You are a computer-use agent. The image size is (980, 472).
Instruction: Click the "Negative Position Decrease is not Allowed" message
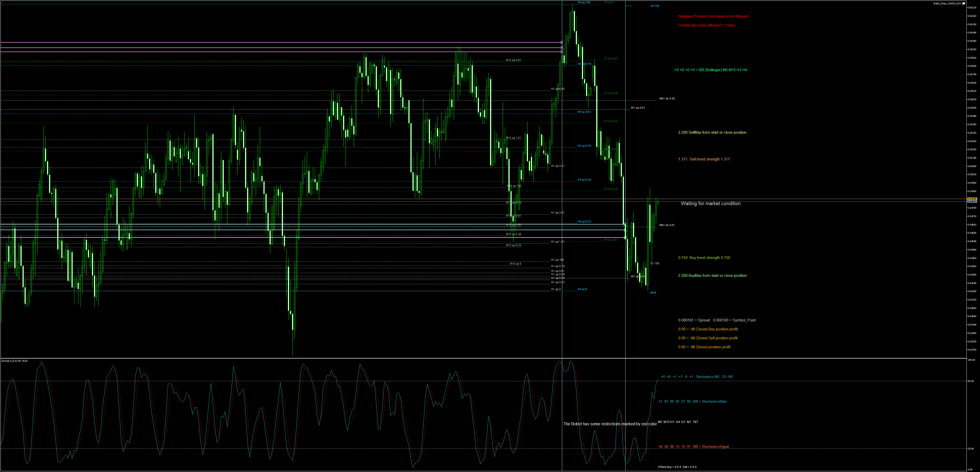[713, 16]
